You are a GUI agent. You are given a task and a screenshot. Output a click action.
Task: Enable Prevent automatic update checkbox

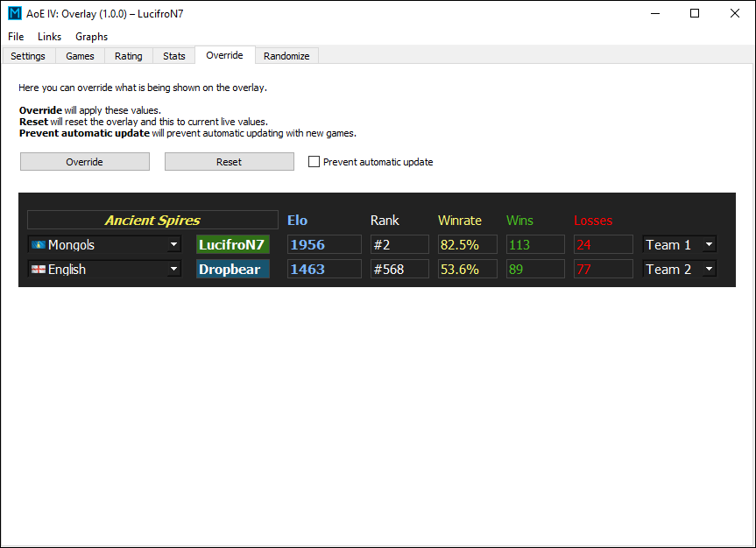pos(314,162)
